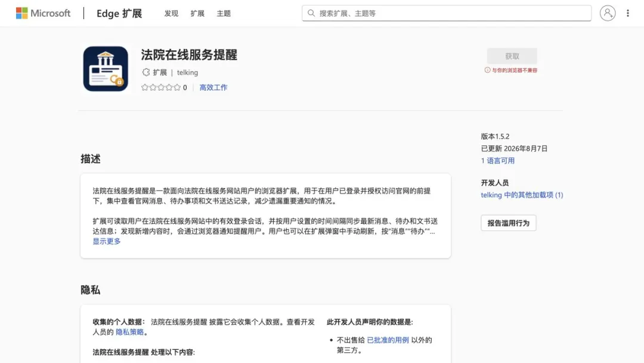Image resolution: width=644 pixels, height=363 pixels.
Task: Click the incompatibility warning info icon
Action: [488, 70]
